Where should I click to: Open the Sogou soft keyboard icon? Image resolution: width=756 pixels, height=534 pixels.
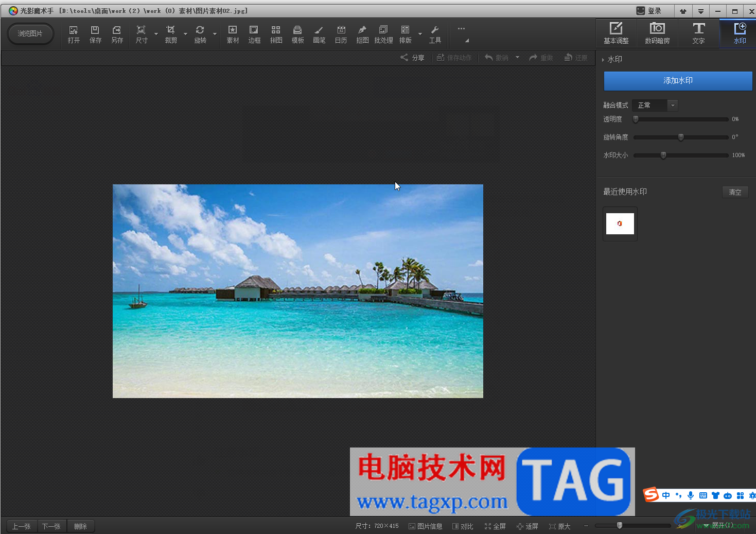(703, 495)
